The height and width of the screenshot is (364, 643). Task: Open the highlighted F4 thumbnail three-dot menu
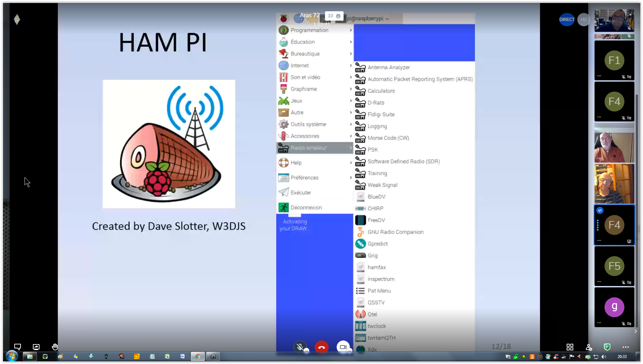(x=599, y=241)
